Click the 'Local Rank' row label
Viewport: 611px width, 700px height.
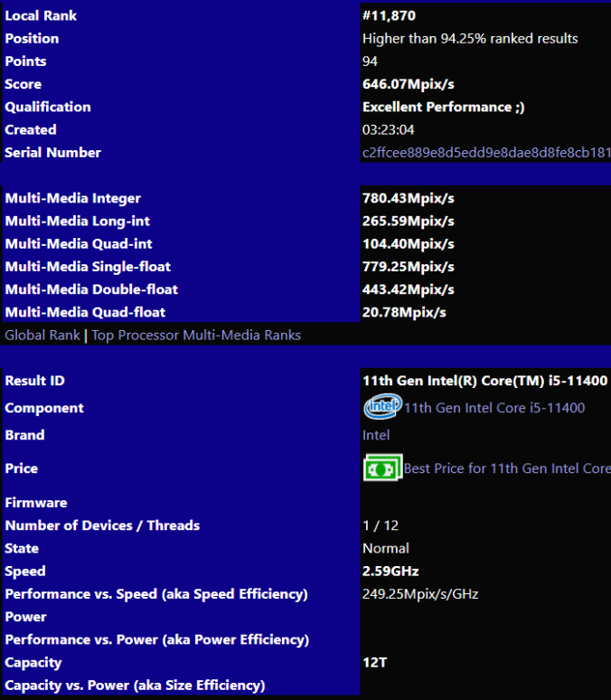click(x=41, y=15)
